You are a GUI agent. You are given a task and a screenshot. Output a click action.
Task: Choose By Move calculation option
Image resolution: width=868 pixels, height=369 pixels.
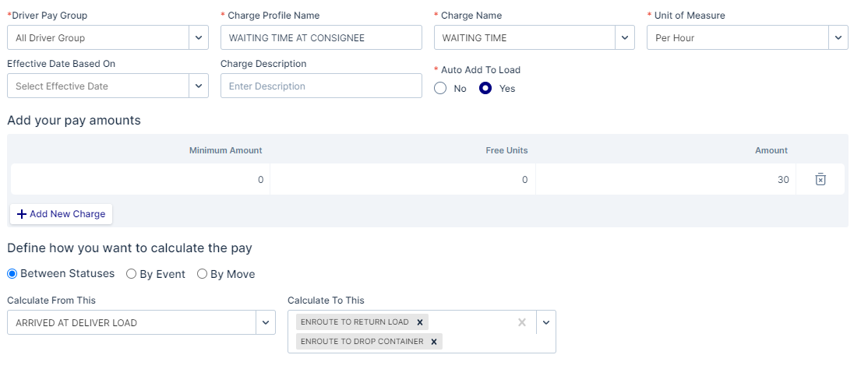(203, 274)
